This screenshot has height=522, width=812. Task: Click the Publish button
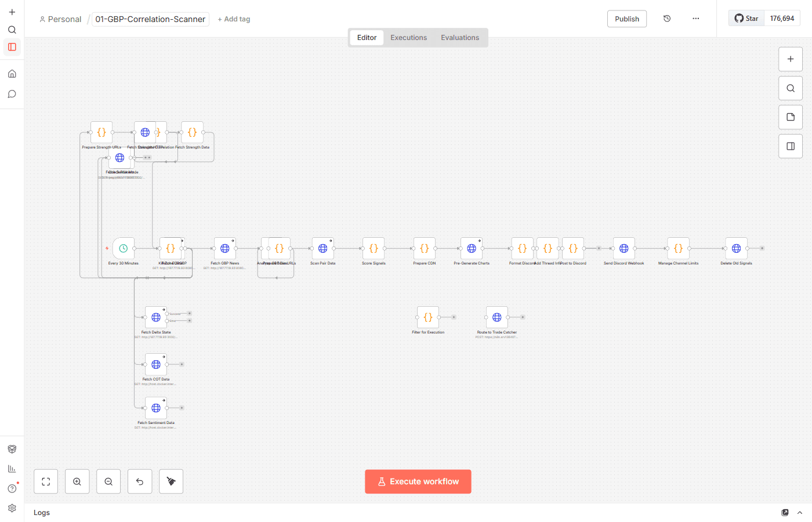[x=626, y=19]
